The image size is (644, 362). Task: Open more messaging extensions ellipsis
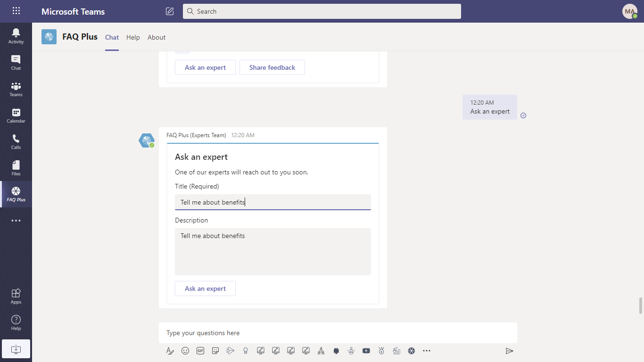point(427,351)
